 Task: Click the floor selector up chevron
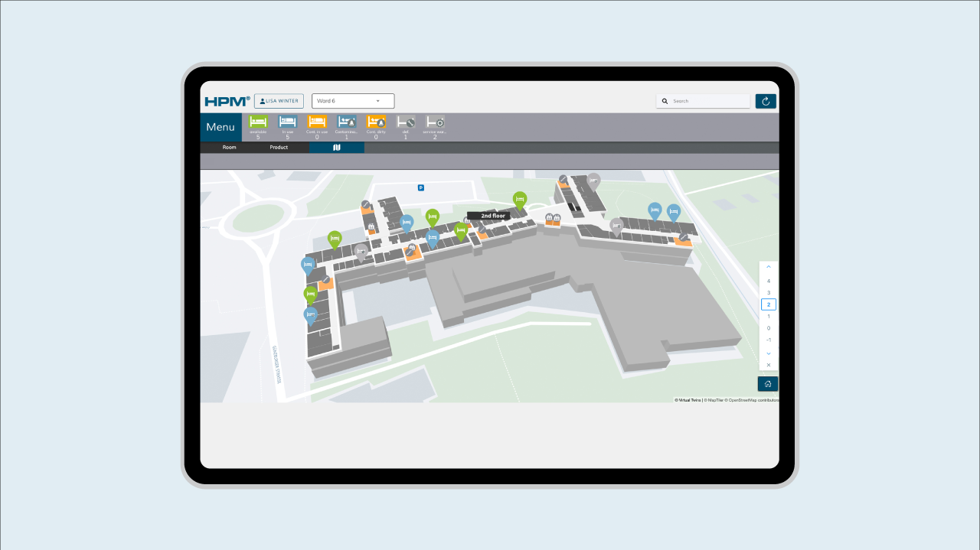[769, 267]
